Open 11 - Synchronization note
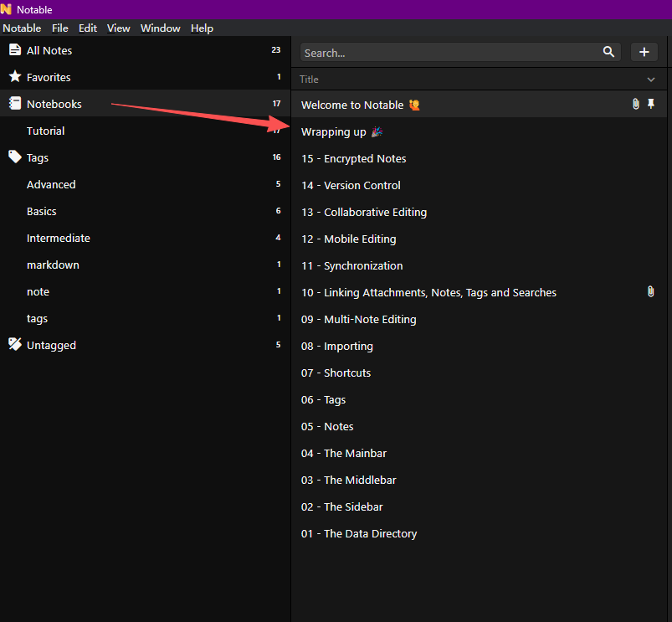 479,265
